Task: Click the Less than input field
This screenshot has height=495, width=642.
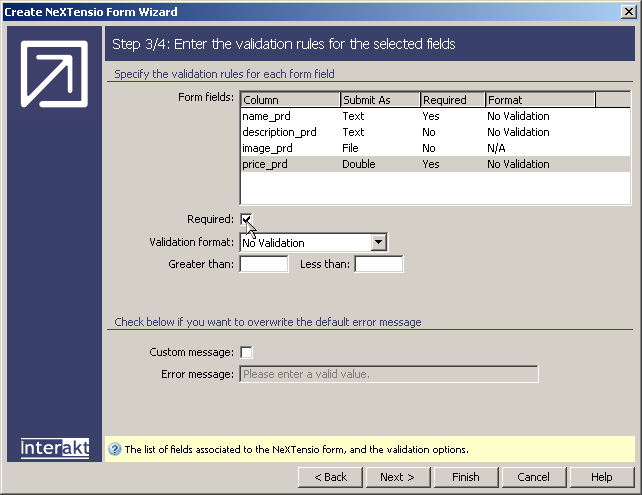Action: [379, 264]
